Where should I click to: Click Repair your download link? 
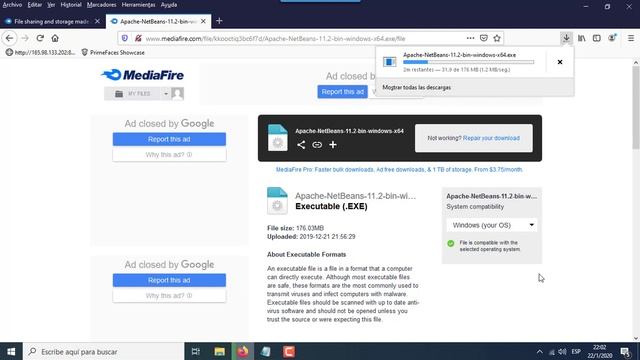(x=491, y=138)
